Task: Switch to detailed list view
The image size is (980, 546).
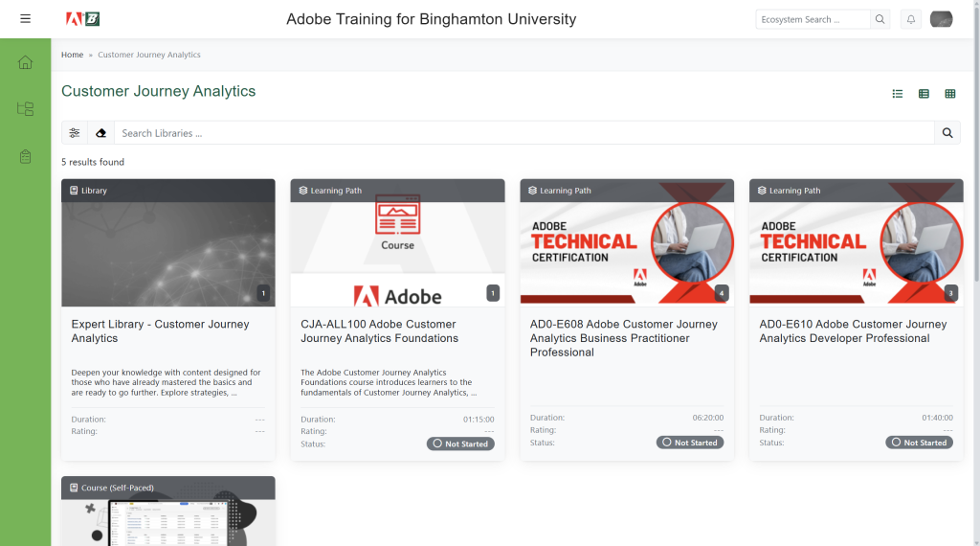Action: pos(924,94)
